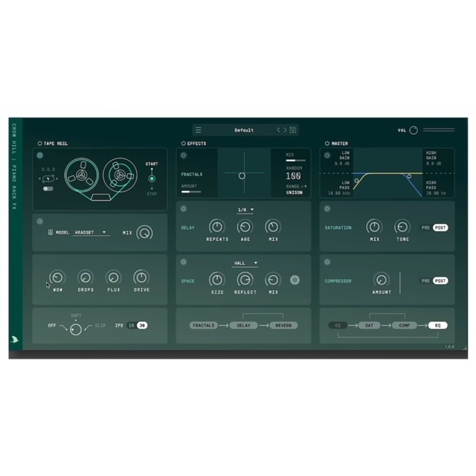Click the first EQ master routing chip
Viewport: 476px width, 476px height.
pyautogui.click(x=338, y=326)
